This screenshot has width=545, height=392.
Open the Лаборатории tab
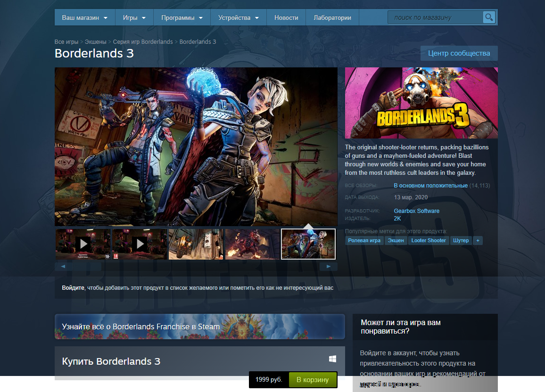[x=332, y=17]
